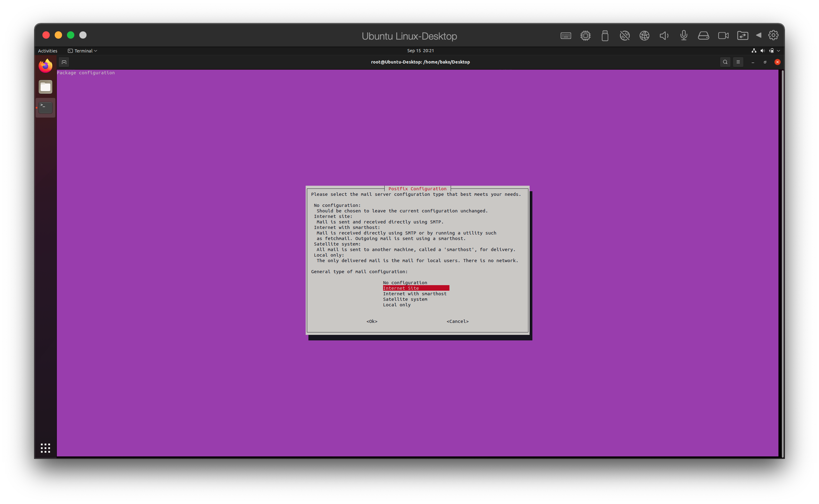
Task: Select the highlighted 'Internet Site' option
Action: [x=416, y=288]
